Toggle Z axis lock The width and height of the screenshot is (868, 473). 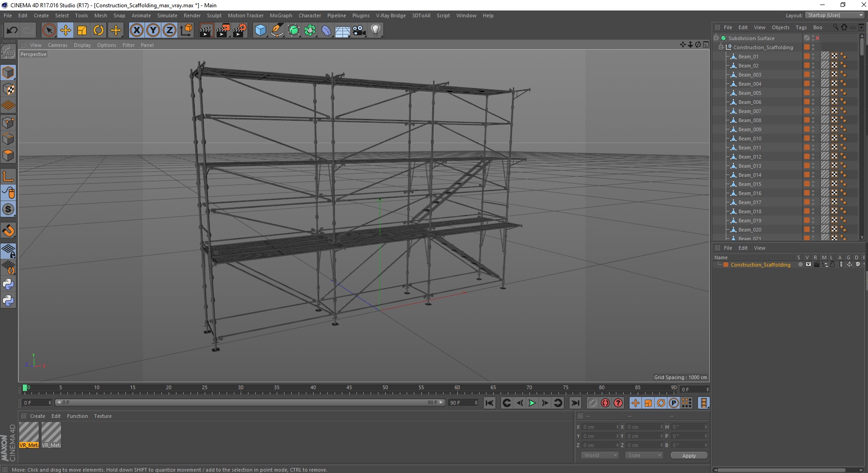170,31
